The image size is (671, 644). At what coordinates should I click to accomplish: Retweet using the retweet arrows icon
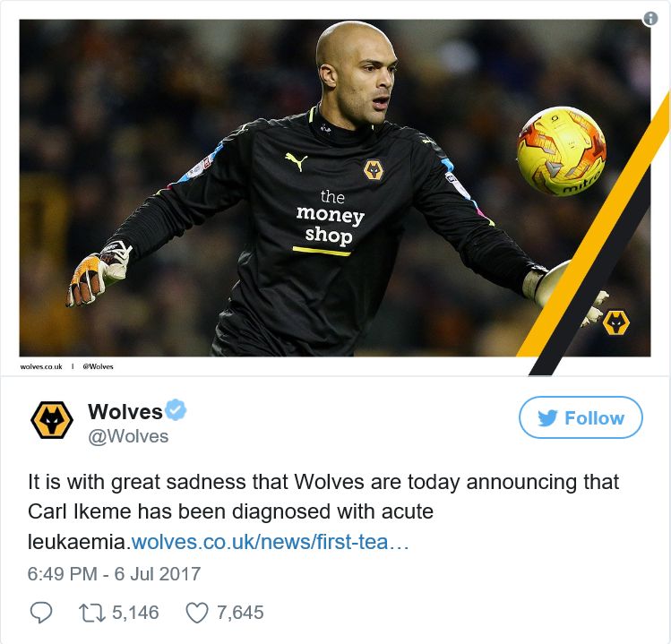click(x=92, y=613)
